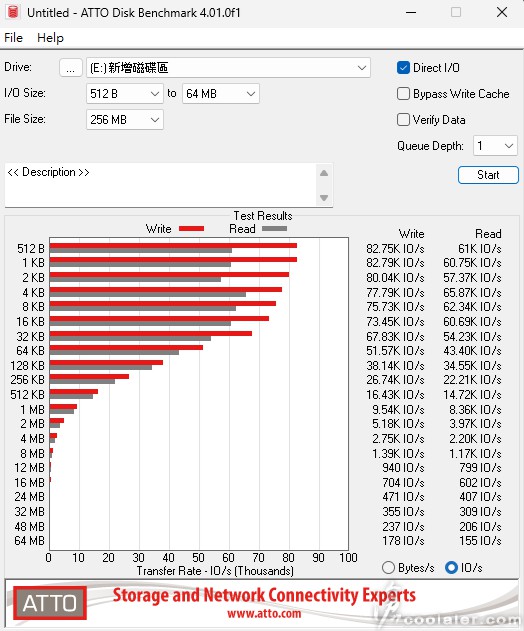Close the ATTO Disk Benchmark window
The width and height of the screenshot is (524, 631).
501,12
